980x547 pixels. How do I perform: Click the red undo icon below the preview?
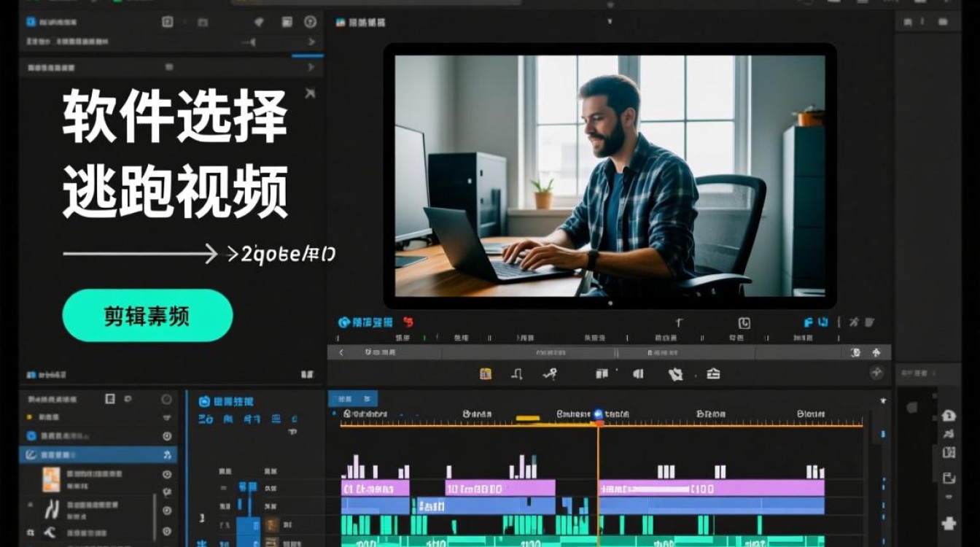click(x=408, y=322)
